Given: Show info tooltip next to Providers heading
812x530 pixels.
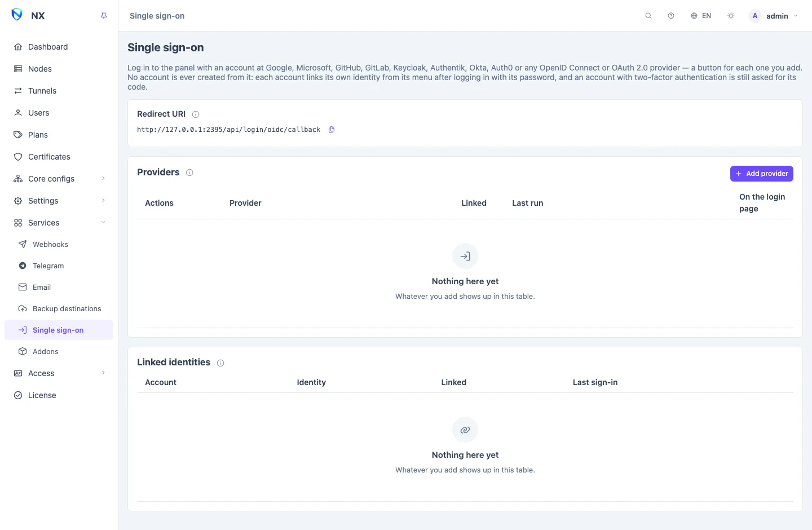Looking at the screenshot, I should (x=189, y=173).
